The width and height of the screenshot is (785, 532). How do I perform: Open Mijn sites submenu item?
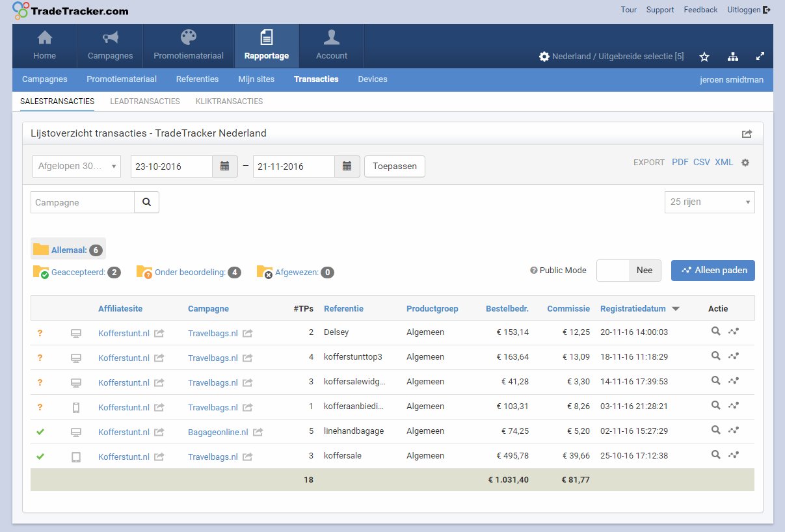point(256,79)
